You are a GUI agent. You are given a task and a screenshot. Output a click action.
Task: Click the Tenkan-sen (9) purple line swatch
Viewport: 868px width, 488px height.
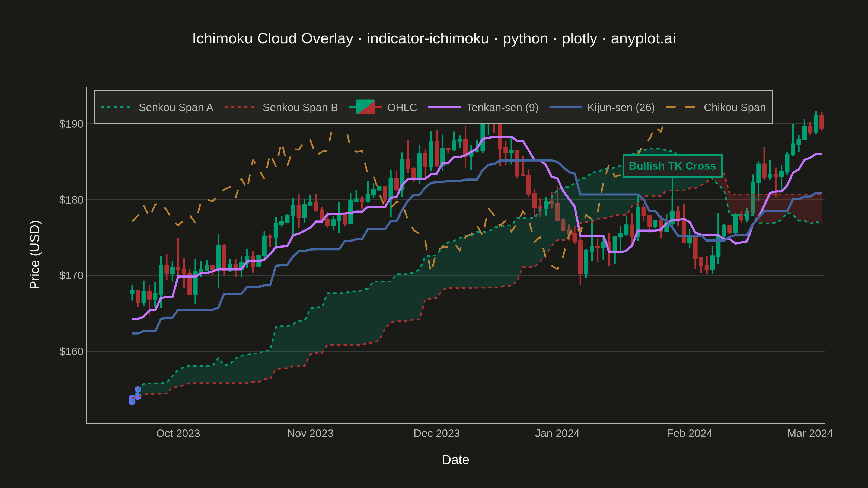click(x=445, y=107)
